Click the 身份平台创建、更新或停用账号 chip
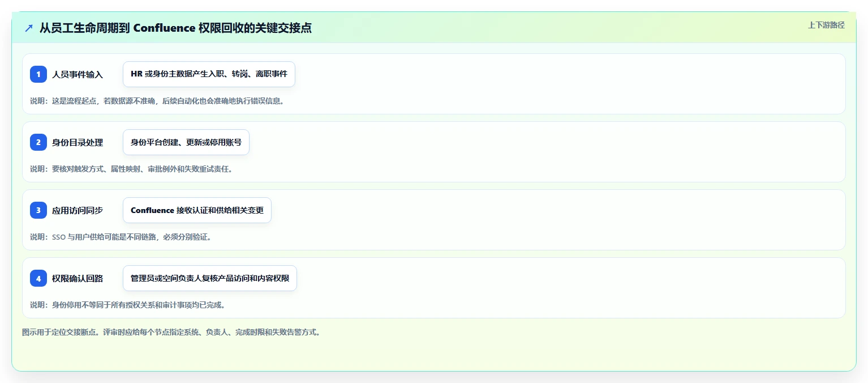The height and width of the screenshot is (383, 868). (x=186, y=142)
